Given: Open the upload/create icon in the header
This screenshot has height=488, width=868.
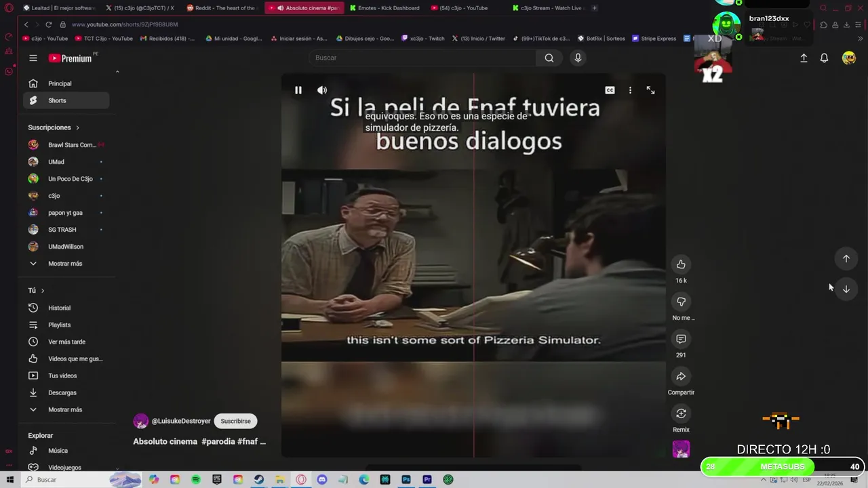Looking at the screenshot, I should pos(804,58).
